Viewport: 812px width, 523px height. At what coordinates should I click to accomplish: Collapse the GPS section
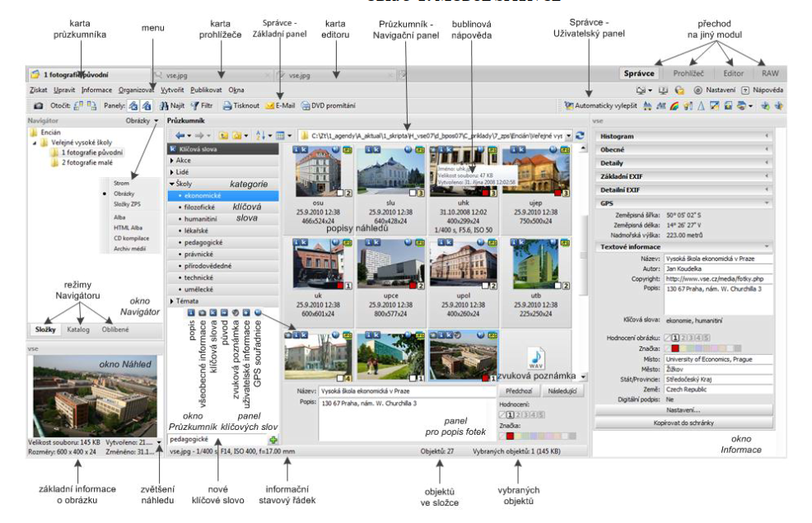tap(683, 203)
